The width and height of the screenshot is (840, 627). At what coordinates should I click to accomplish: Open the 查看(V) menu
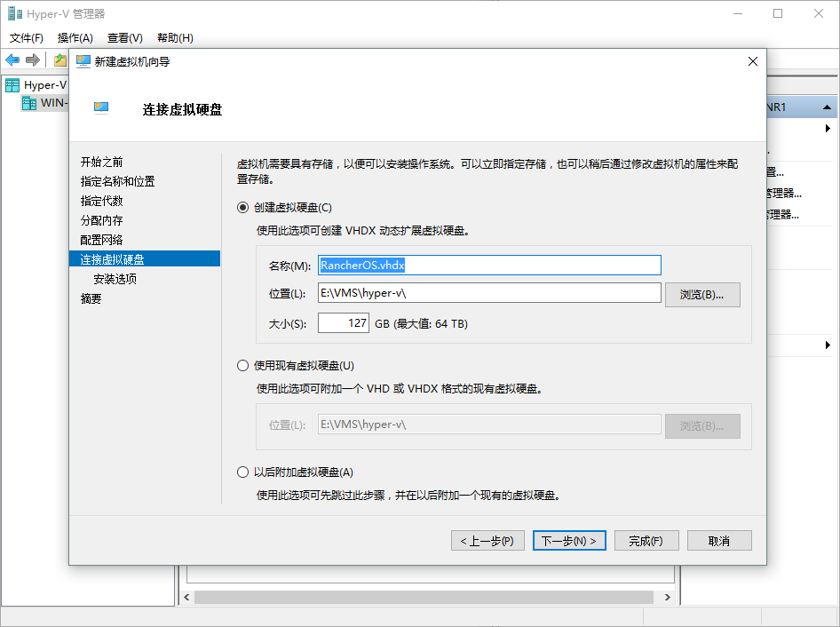click(125, 38)
